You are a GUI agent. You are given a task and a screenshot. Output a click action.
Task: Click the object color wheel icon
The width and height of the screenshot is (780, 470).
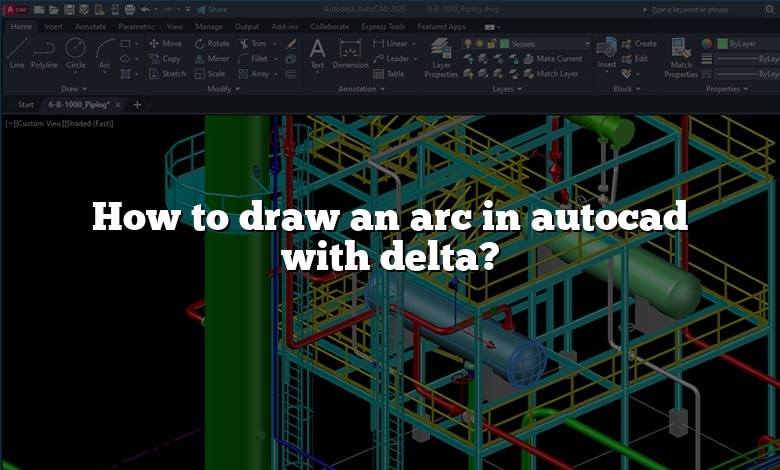point(707,44)
